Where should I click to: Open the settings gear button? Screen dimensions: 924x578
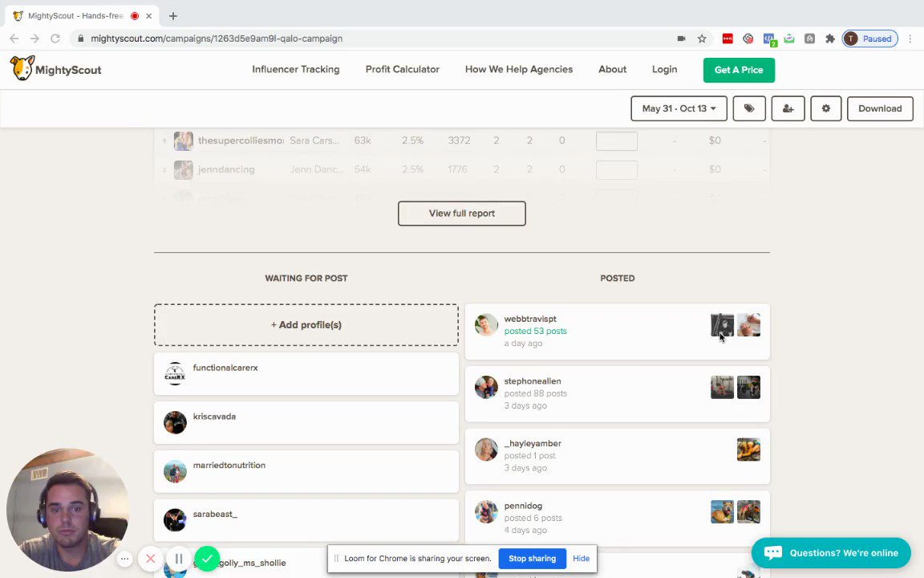pyautogui.click(x=825, y=108)
